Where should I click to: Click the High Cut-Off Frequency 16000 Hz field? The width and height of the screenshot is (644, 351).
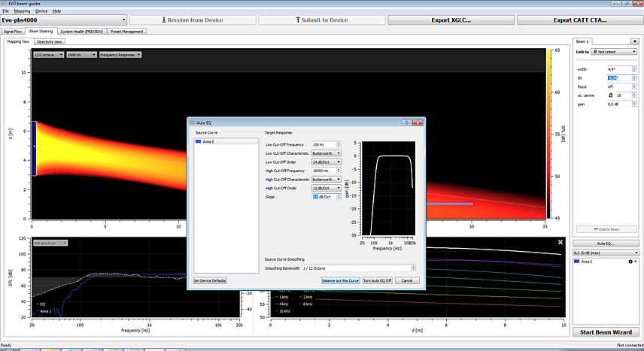tap(324, 171)
